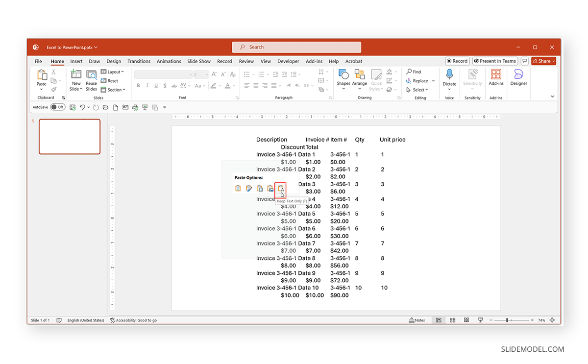Select the slide thumbnail in the panel

69,137
